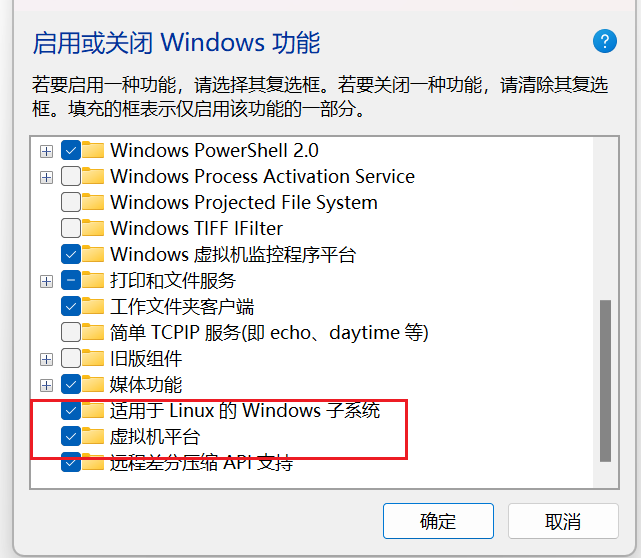
Task: Click the blue help question mark icon
Action: pyautogui.click(x=605, y=41)
